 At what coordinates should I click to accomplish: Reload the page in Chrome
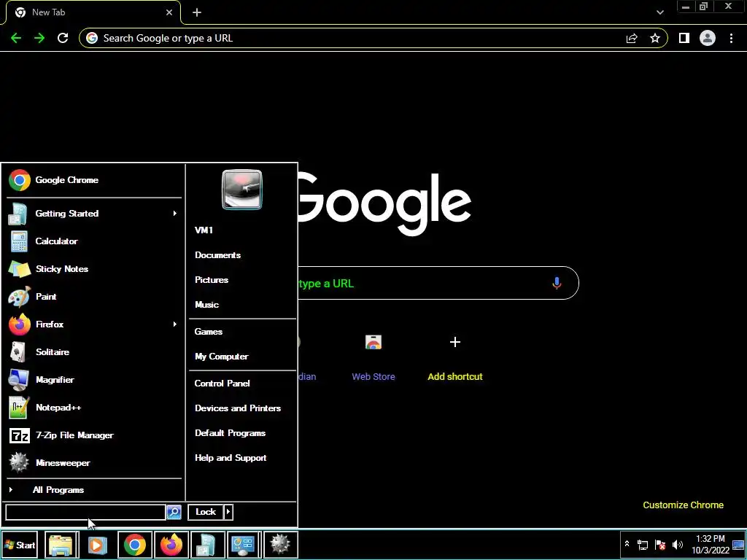(63, 38)
